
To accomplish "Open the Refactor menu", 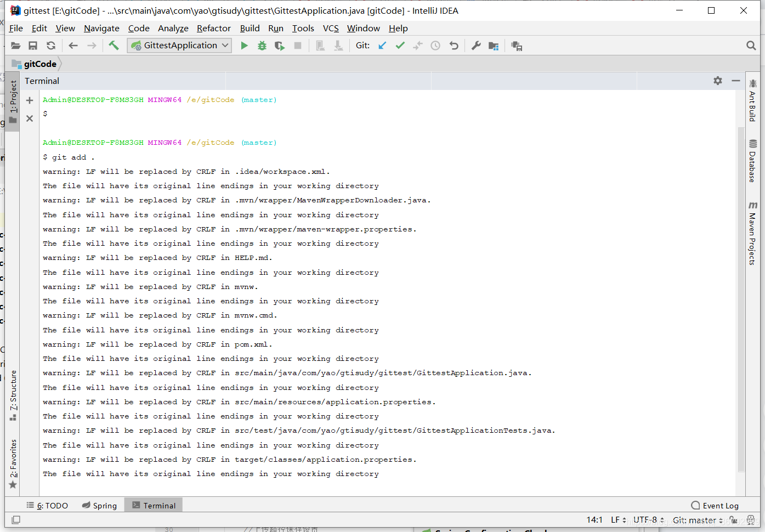I will (214, 29).
